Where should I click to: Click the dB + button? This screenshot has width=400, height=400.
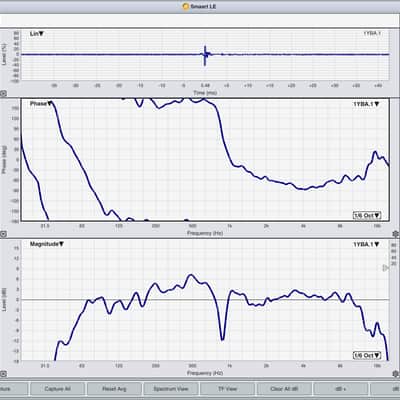pyautogui.click(x=341, y=389)
